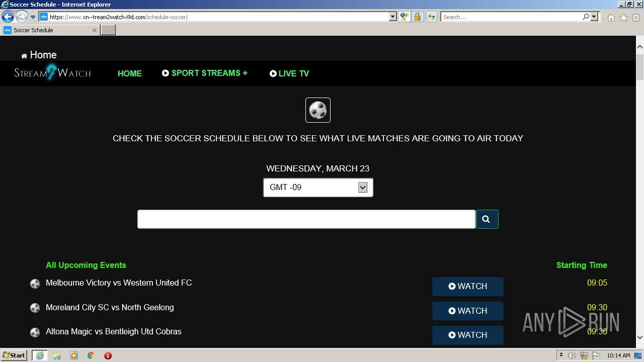Click the Action Center flag tray icon
The image size is (644, 362).
coord(596,355)
